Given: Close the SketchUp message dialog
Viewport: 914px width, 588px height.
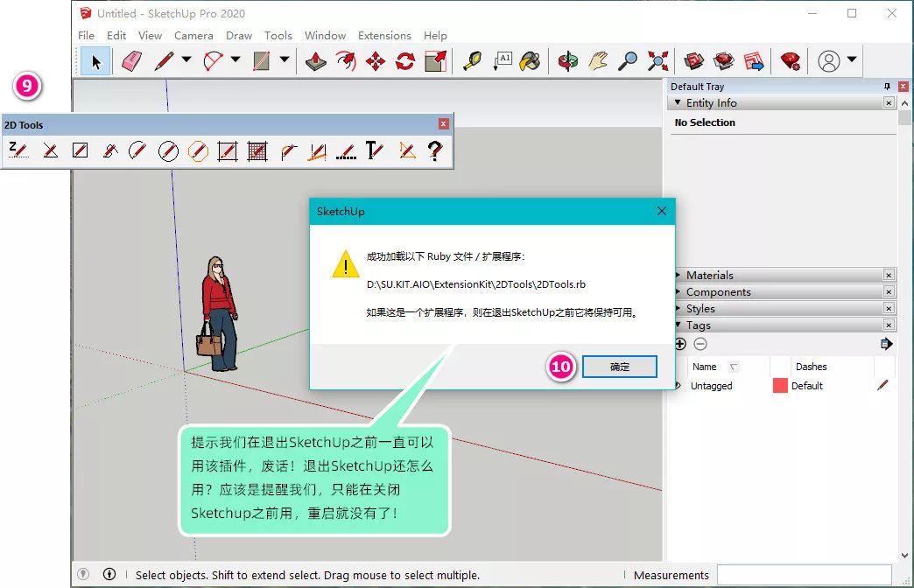Looking at the screenshot, I should [662, 211].
